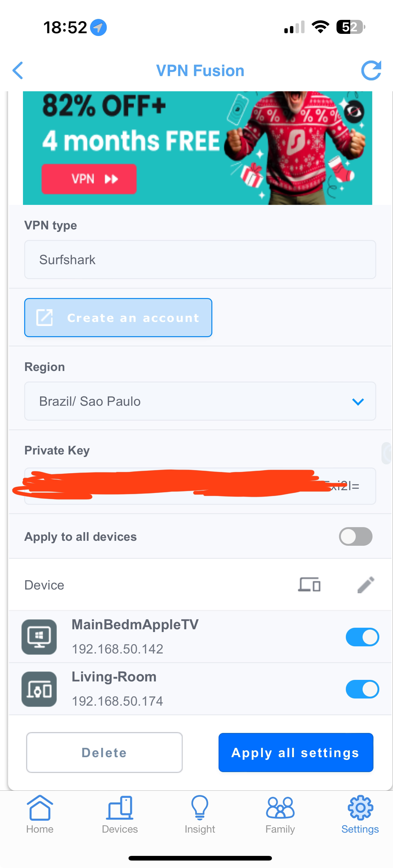Turn off VPN for MainBedmAppleTV

[x=362, y=637]
